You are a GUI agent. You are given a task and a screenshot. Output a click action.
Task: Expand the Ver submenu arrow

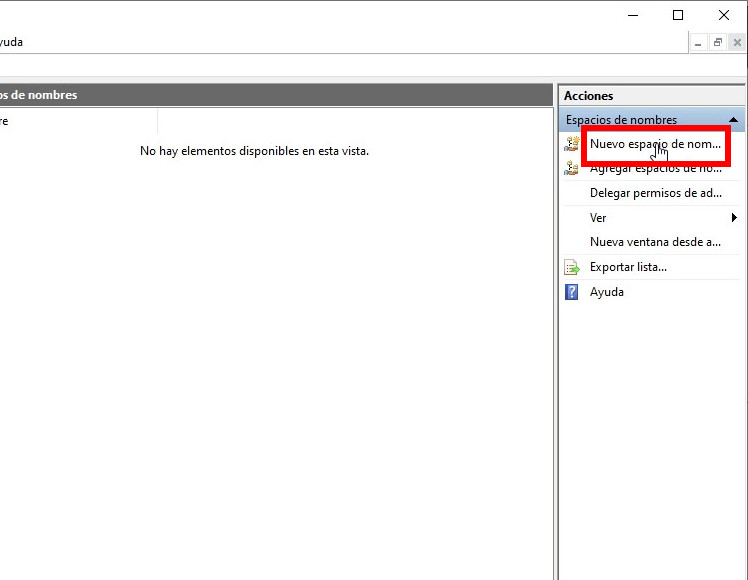pos(734,218)
